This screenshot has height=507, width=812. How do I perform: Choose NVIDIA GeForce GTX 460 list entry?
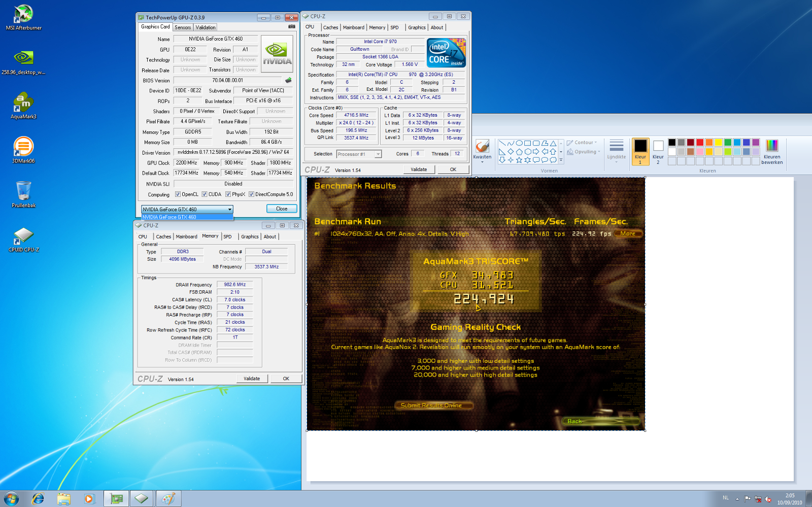pos(187,217)
